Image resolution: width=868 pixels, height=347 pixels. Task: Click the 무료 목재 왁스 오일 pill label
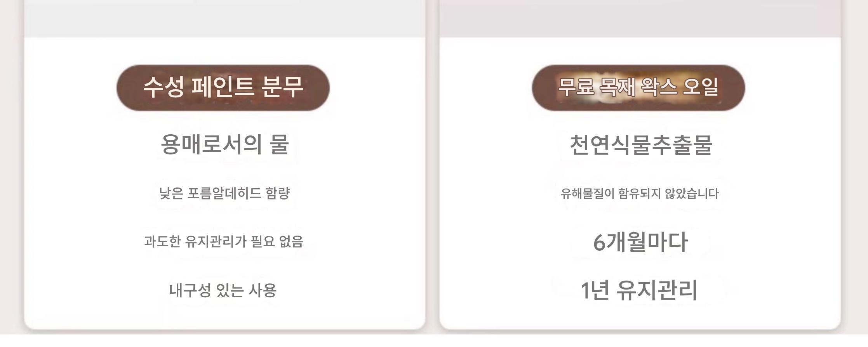(x=638, y=88)
